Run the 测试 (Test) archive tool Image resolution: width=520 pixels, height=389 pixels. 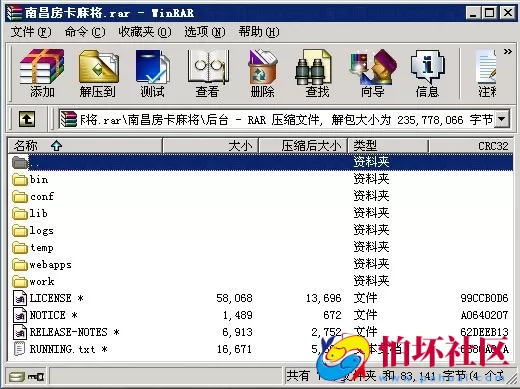tap(153, 73)
